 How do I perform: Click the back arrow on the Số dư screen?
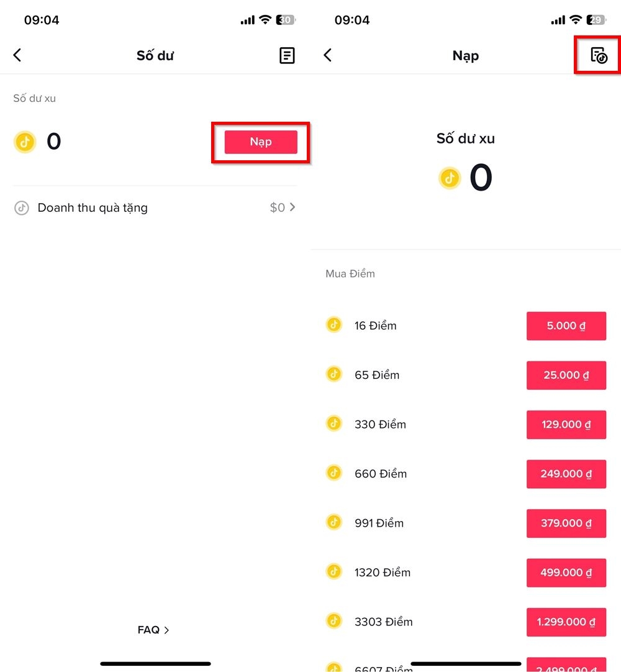point(17,55)
